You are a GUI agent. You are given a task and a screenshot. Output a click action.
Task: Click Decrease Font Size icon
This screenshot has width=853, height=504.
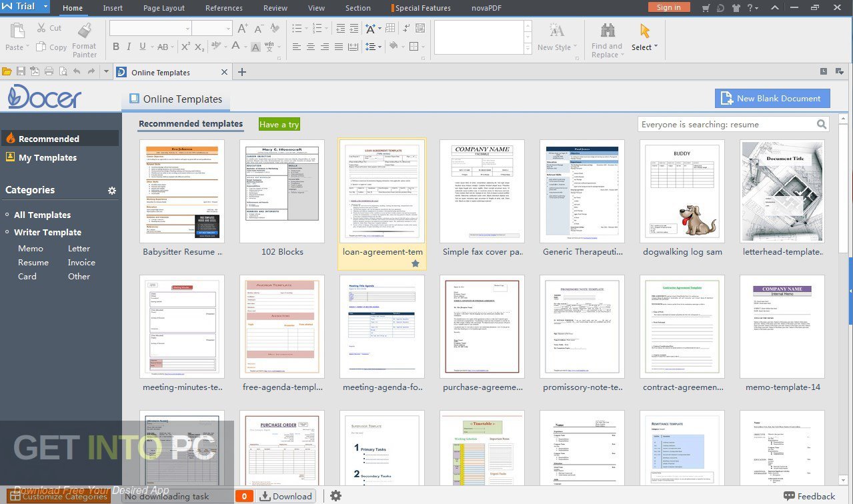coord(259,28)
